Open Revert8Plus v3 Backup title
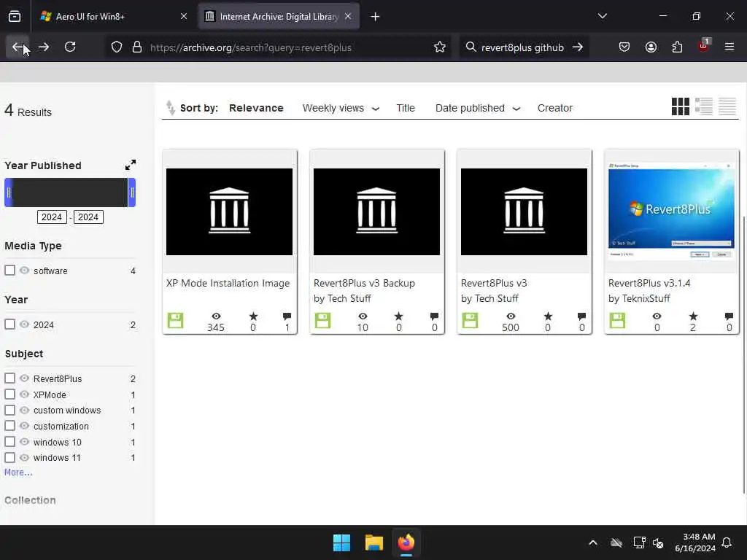 [364, 283]
